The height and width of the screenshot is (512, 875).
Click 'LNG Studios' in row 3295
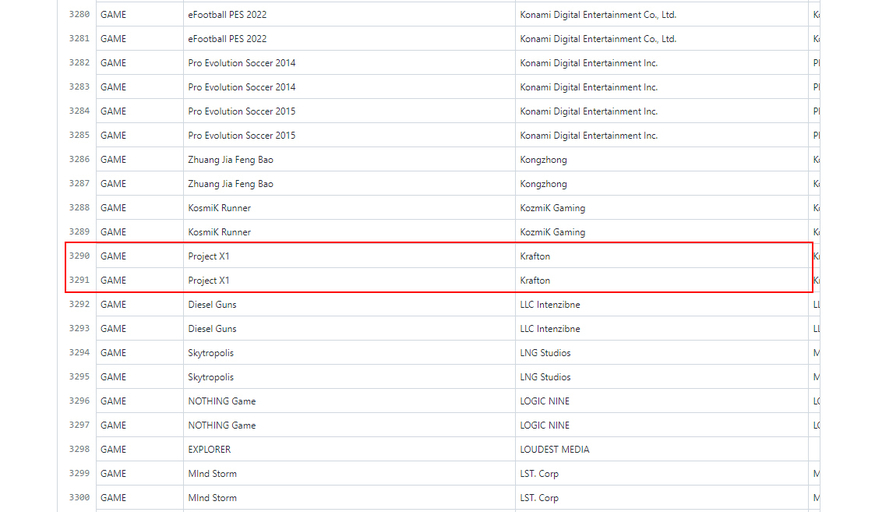(545, 377)
